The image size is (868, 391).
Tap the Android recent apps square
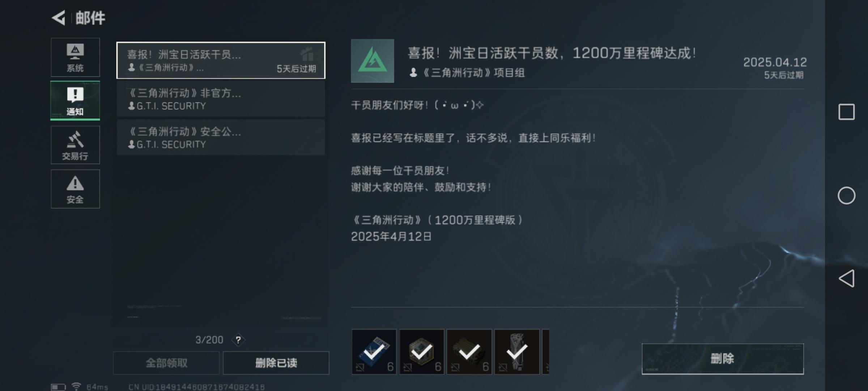[847, 112]
